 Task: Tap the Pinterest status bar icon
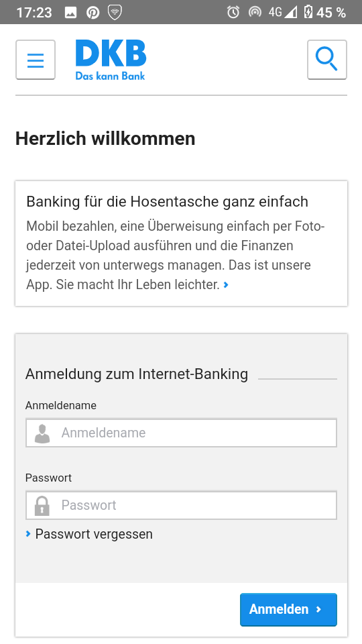click(x=93, y=12)
